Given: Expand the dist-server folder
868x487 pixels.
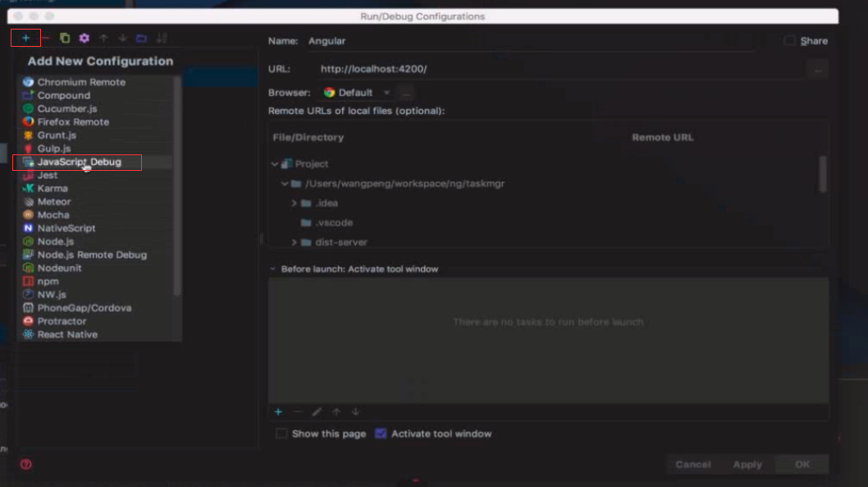Looking at the screenshot, I should (x=294, y=242).
